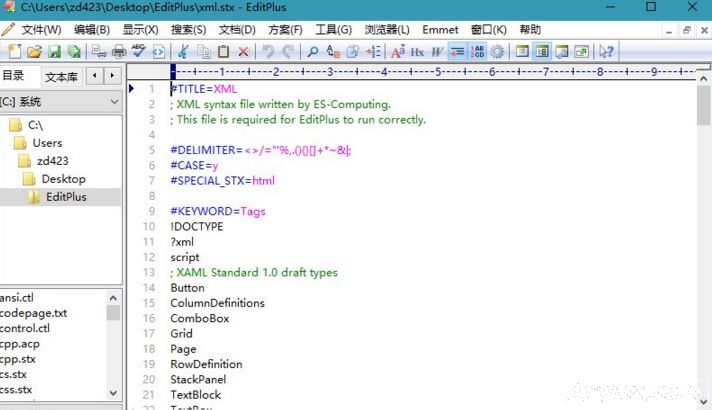Print the document using the printer icon
Viewport: 712px width, 410px height.
(x=119, y=51)
